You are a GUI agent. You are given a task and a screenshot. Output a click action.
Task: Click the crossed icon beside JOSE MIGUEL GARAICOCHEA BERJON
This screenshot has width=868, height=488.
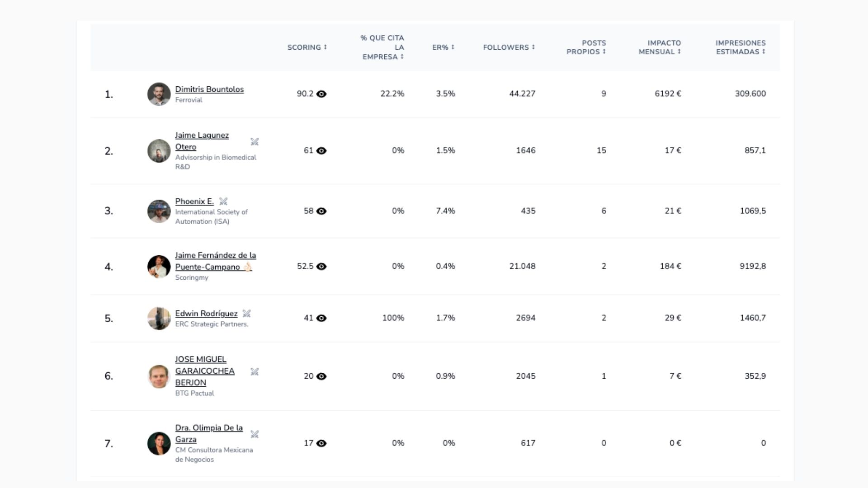click(255, 372)
